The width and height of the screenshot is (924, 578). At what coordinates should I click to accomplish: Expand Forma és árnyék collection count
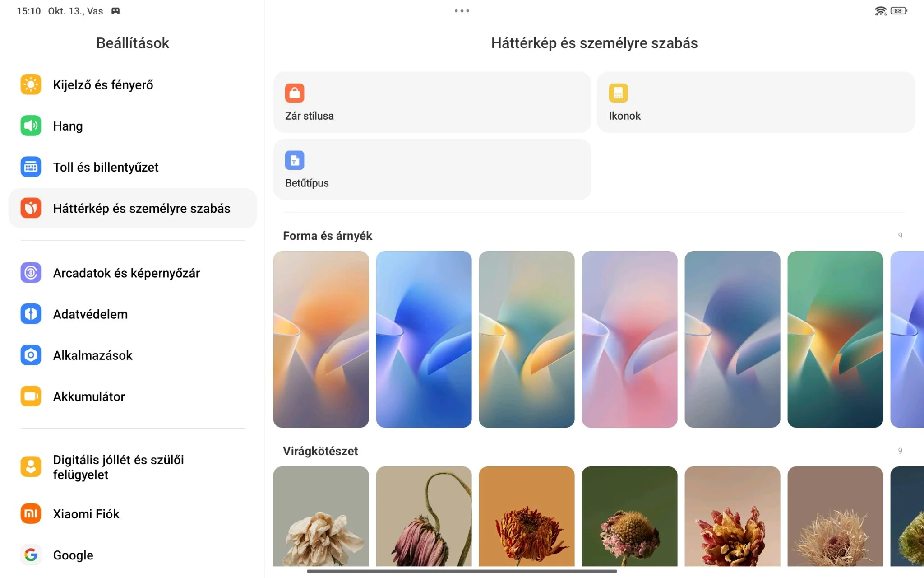[x=900, y=236]
